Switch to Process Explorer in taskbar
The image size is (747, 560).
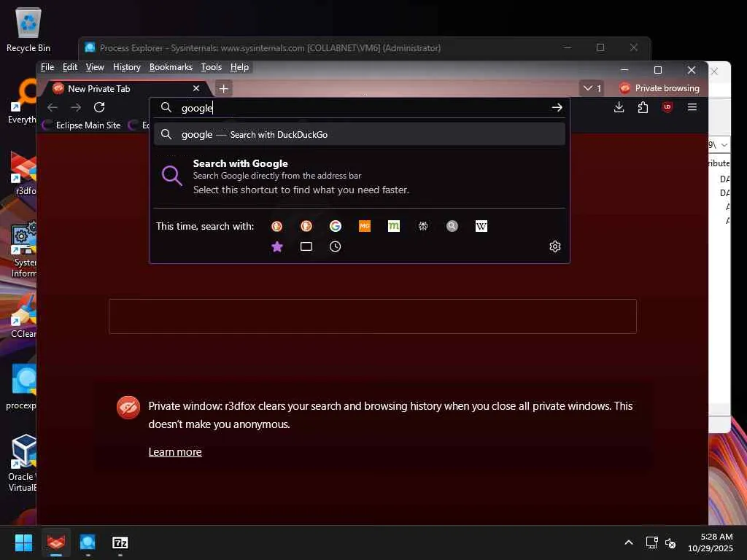88,542
